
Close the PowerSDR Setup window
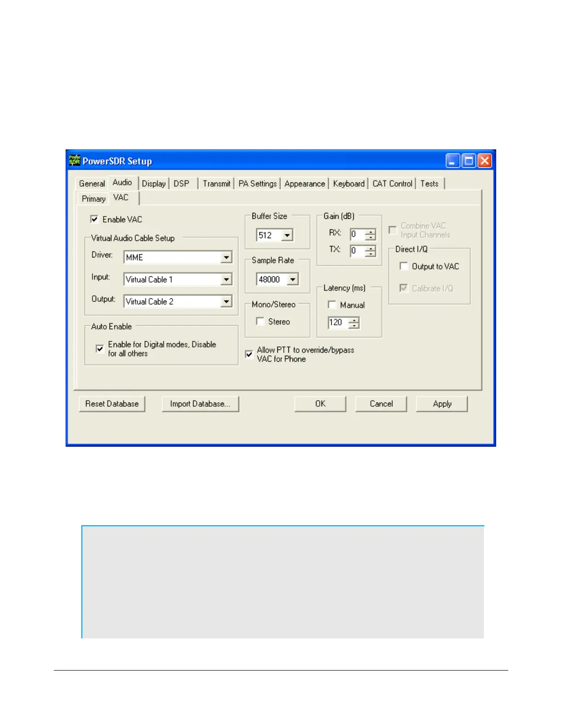point(485,161)
